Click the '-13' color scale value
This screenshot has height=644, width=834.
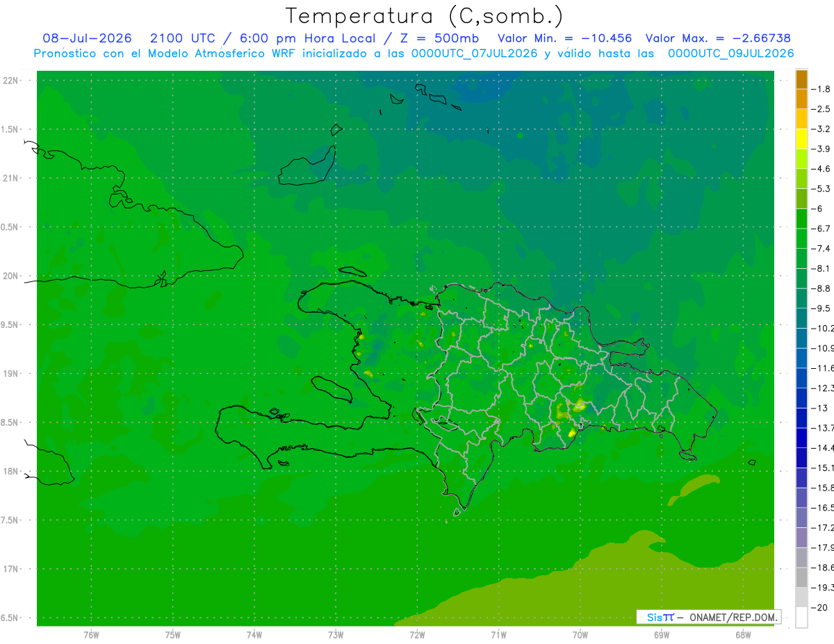[818, 408]
